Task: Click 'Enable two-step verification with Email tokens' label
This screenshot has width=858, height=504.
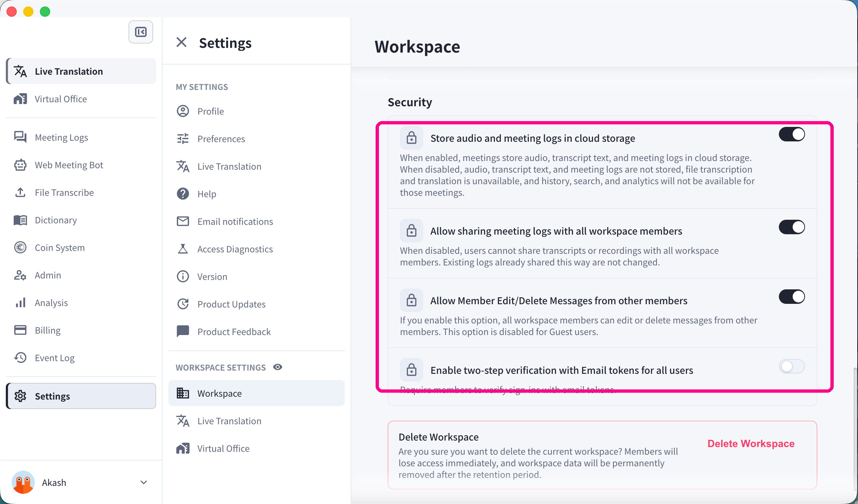Action: pyautogui.click(x=562, y=370)
